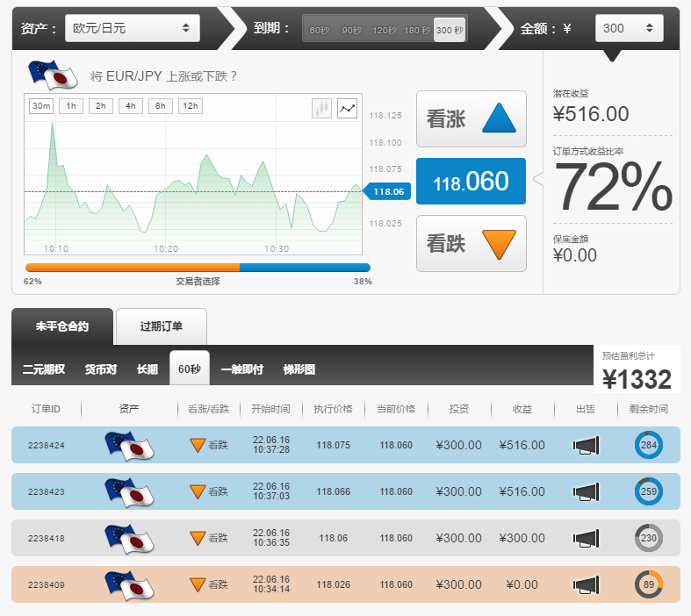Click the 118.060 current price box
Viewport: 691px width, 616px height.
471,182
